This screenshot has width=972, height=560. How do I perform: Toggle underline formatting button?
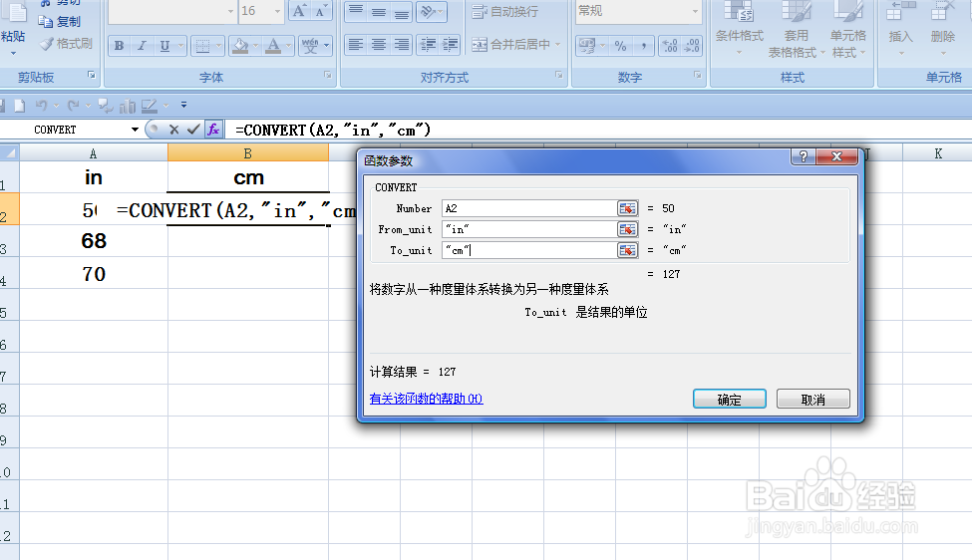click(x=164, y=46)
